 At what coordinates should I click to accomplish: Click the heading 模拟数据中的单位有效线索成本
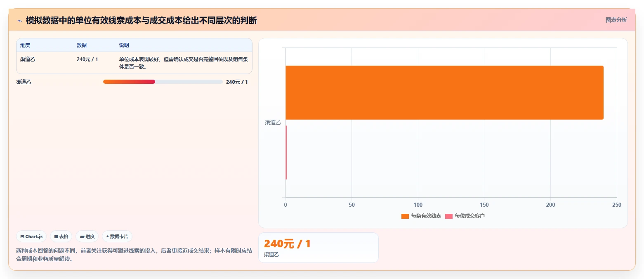click(x=142, y=20)
